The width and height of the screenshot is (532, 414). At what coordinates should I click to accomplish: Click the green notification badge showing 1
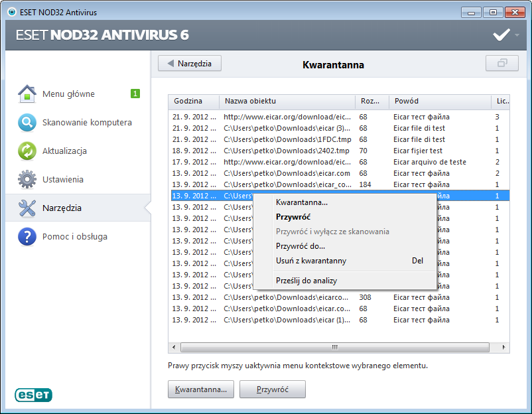pyautogui.click(x=135, y=94)
